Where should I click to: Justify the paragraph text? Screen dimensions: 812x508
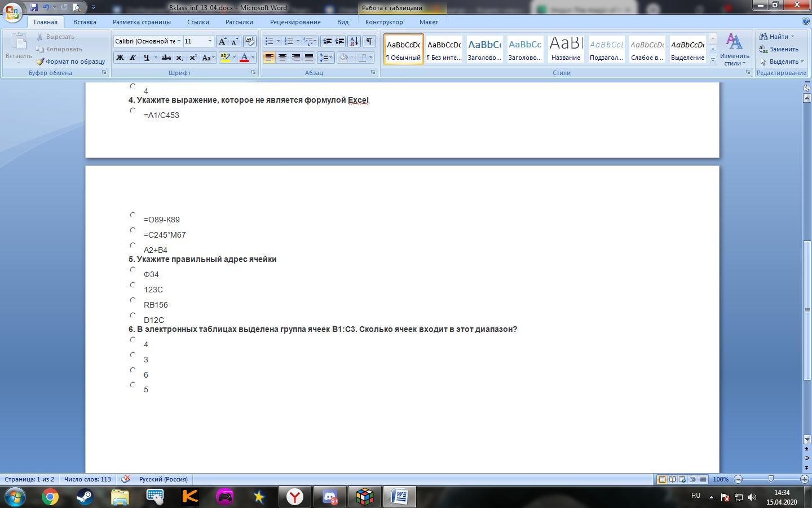[x=309, y=58]
